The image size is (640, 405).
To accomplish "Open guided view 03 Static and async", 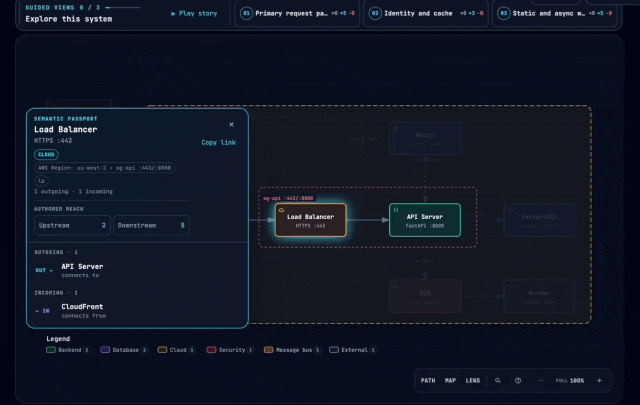I will coord(554,13).
